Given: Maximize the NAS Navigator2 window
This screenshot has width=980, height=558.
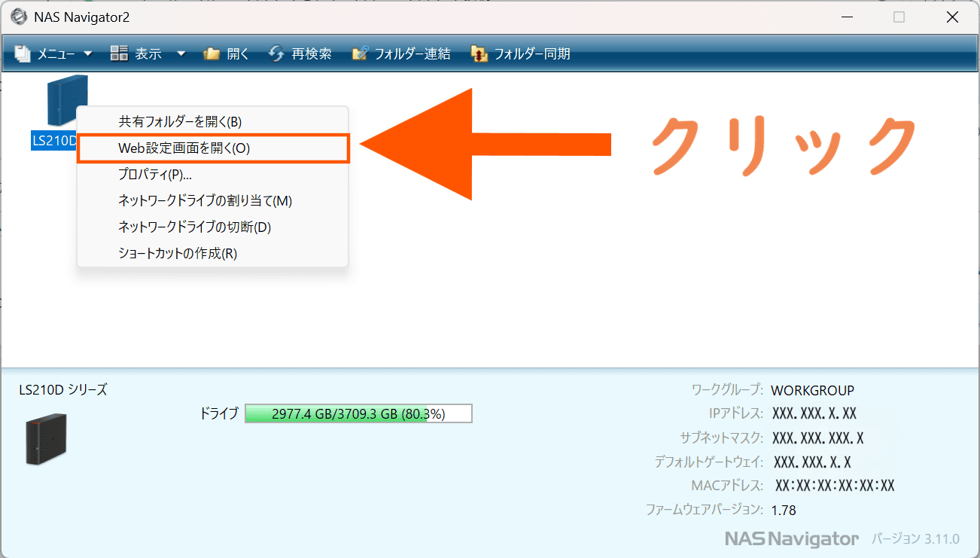Looking at the screenshot, I should (899, 17).
